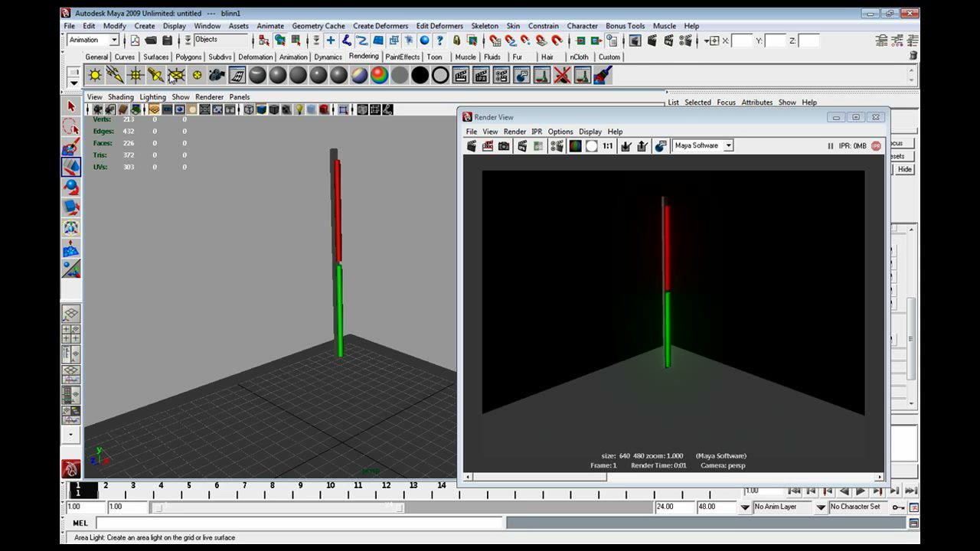Open the 3D Paint tool shelf icon

pos(603,75)
